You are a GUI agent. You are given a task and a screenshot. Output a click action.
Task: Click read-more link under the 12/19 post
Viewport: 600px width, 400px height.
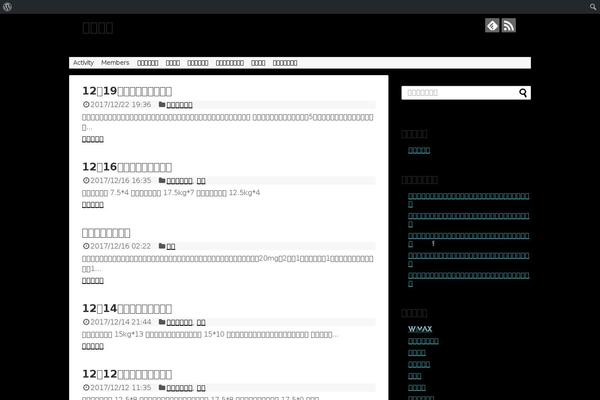(93, 139)
